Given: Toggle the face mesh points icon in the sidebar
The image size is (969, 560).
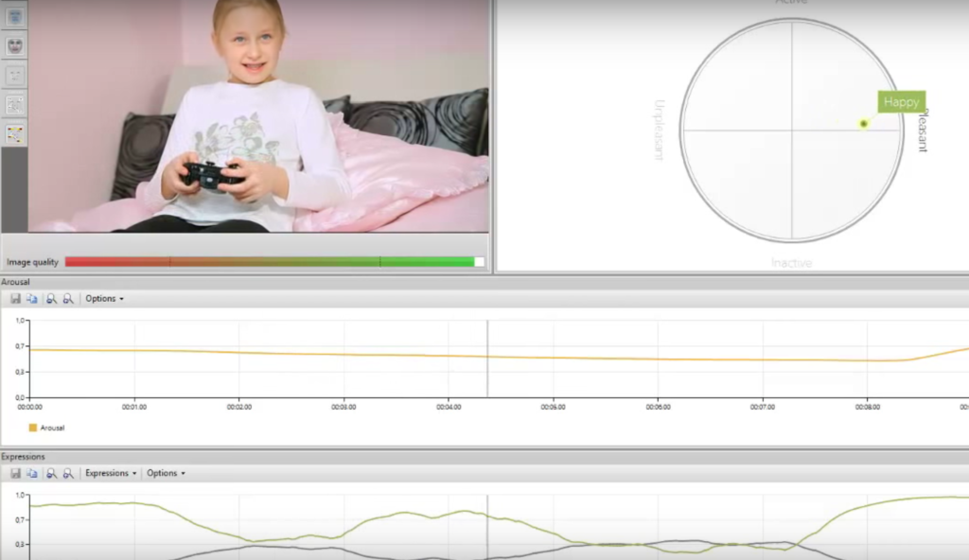Looking at the screenshot, I should click(x=14, y=104).
